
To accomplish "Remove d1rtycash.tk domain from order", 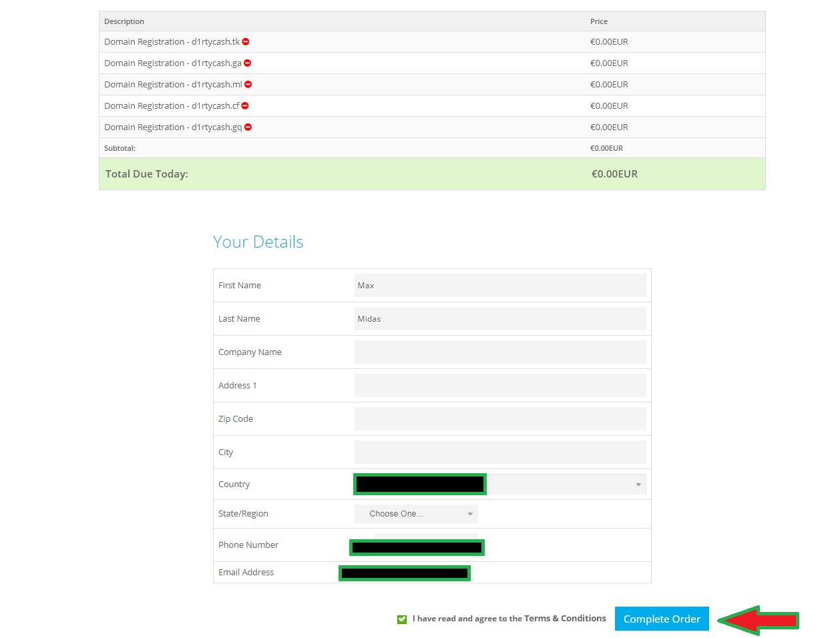I will pyautogui.click(x=246, y=42).
